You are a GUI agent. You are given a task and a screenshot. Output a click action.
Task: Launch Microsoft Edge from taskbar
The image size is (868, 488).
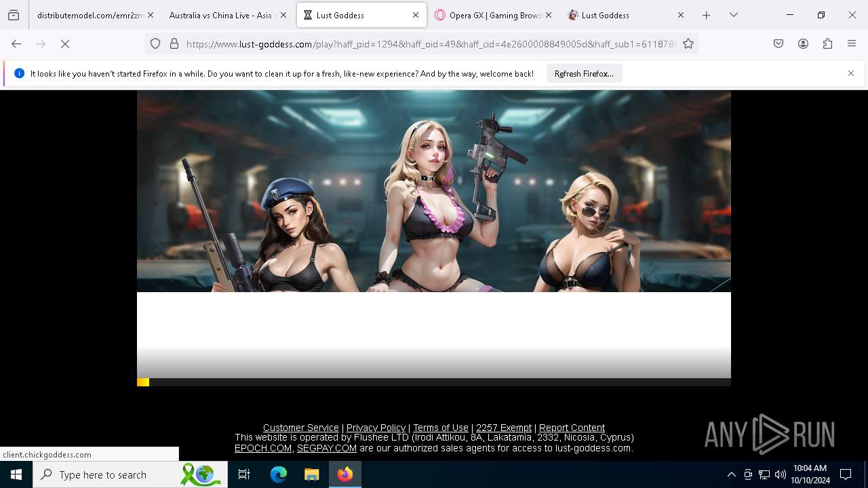[x=279, y=474]
